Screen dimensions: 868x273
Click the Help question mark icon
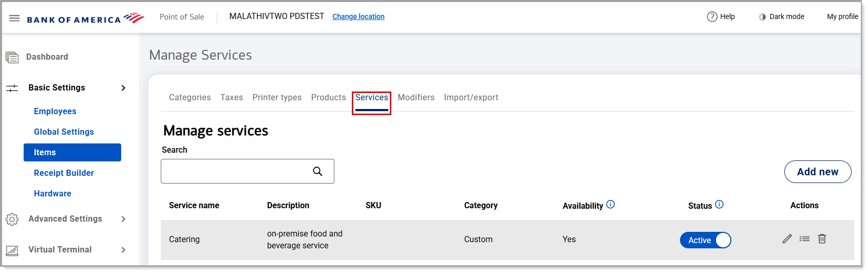point(712,16)
